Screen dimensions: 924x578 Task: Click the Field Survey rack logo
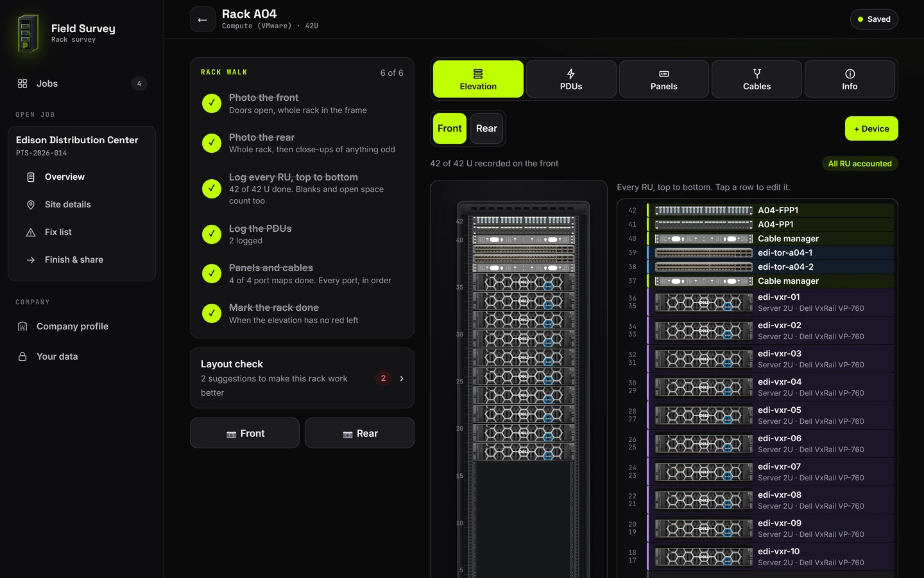coord(28,33)
